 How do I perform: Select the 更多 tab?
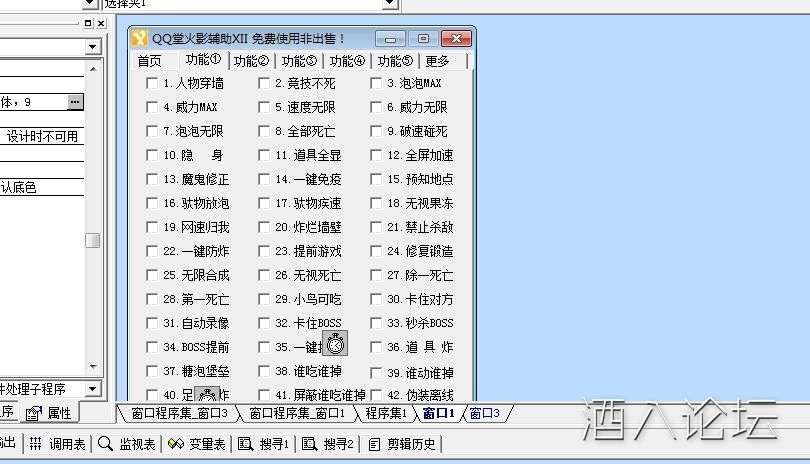coord(437,61)
